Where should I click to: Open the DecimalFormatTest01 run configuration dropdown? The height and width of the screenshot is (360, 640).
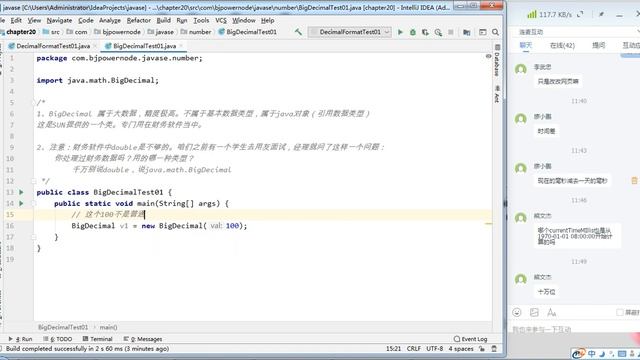point(350,32)
